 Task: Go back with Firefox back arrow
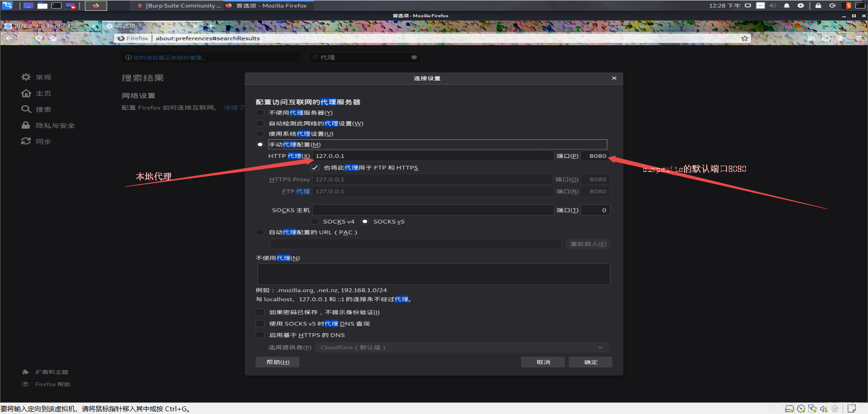pyautogui.click(x=9, y=38)
